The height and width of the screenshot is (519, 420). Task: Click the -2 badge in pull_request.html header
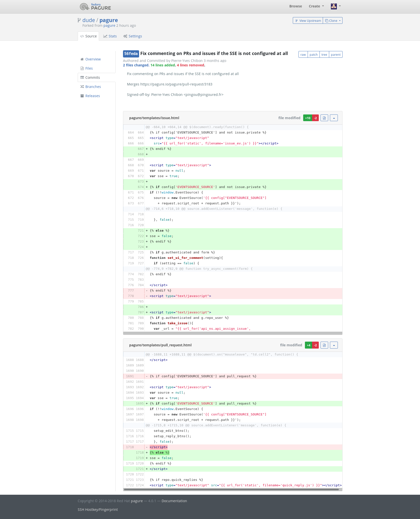click(316, 345)
